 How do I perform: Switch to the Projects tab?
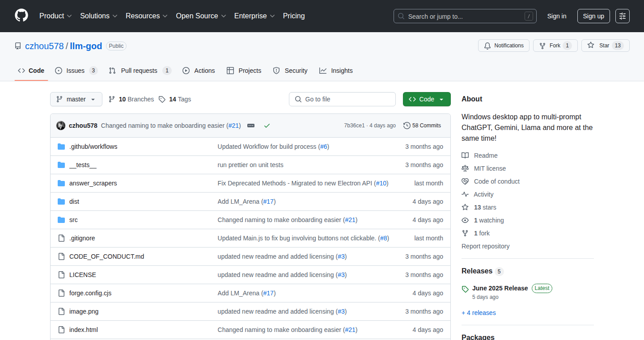click(x=244, y=71)
